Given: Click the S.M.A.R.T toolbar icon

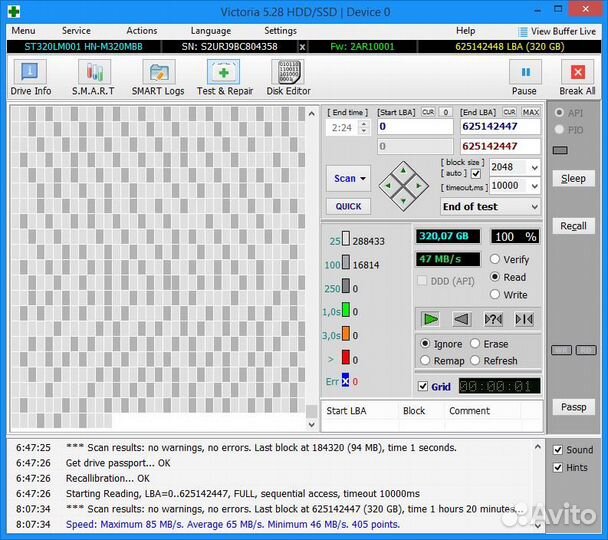Looking at the screenshot, I should 92,78.
